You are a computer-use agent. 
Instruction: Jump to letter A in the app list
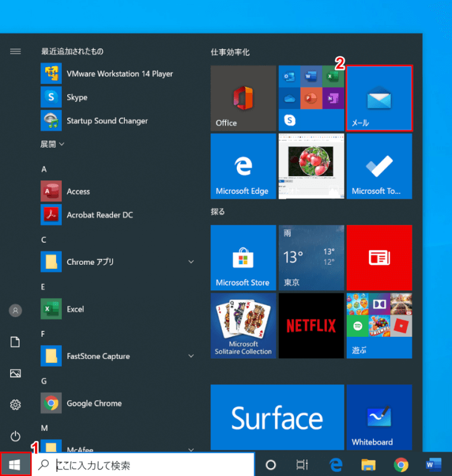tap(44, 169)
